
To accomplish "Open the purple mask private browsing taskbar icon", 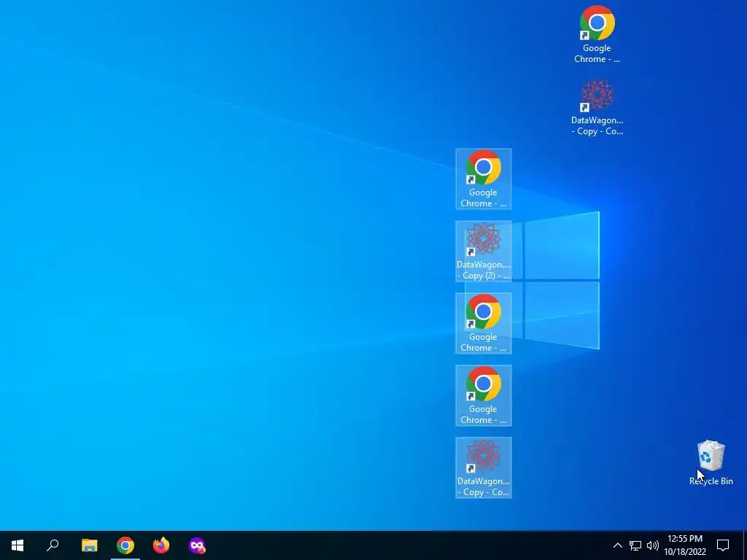I will pos(197,545).
